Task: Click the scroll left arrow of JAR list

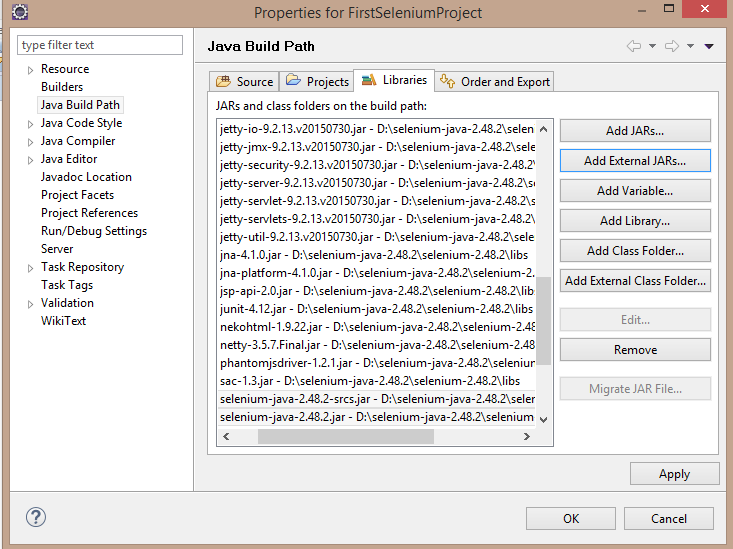Action: click(x=226, y=436)
